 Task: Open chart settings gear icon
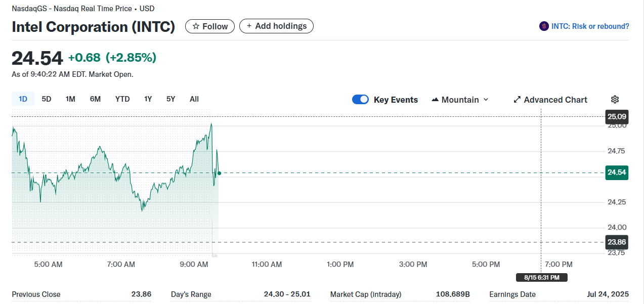615,100
